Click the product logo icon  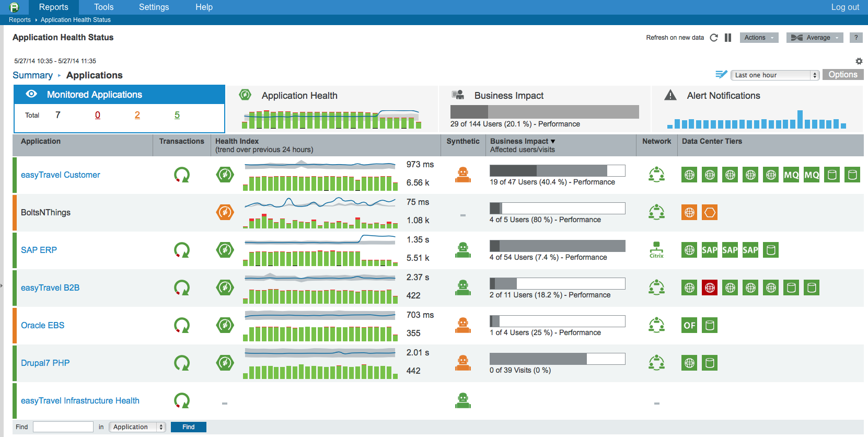click(14, 7)
